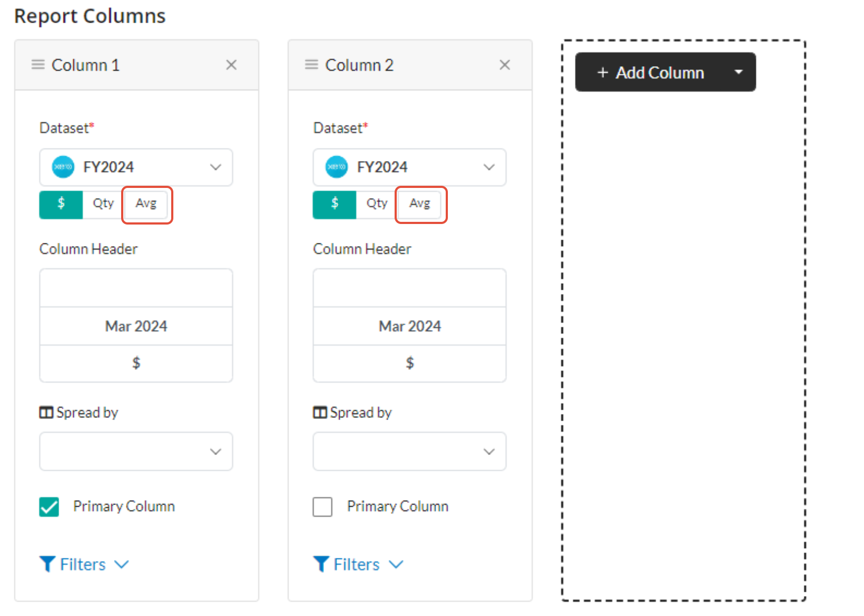This screenshot has width=864, height=616.
Task: Select the $ toggle in Column 2
Action: point(334,204)
